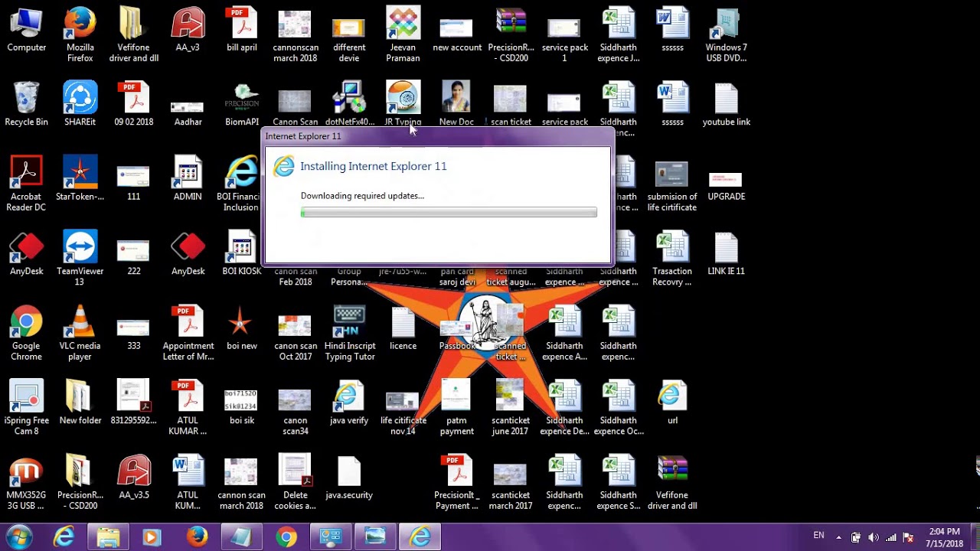The height and width of the screenshot is (551, 980).
Task: Click the Internet Explorer 11 title bar
Action: (438, 136)
